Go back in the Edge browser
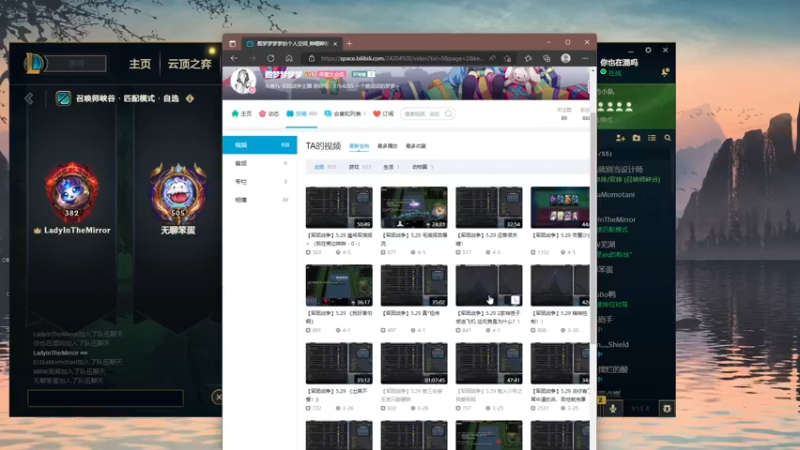Image resolution: width=800 pixels, height=450 pixels. pos(234,58)
